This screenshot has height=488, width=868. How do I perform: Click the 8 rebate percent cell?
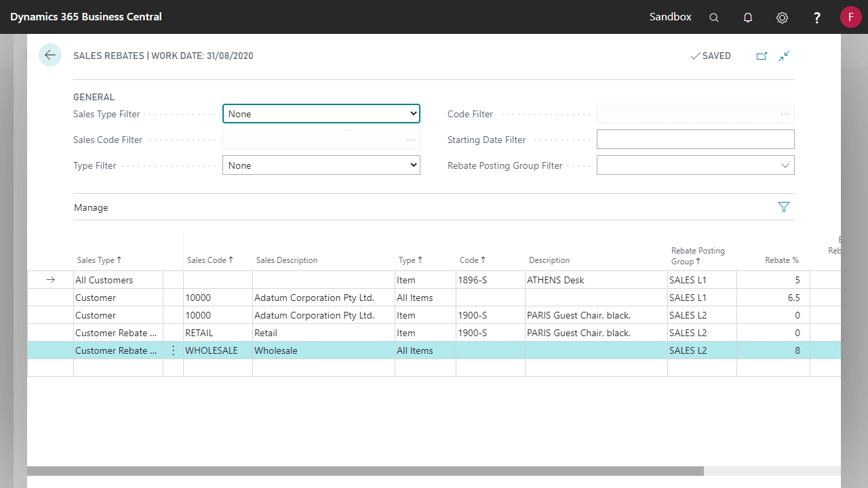coord(773,350)
